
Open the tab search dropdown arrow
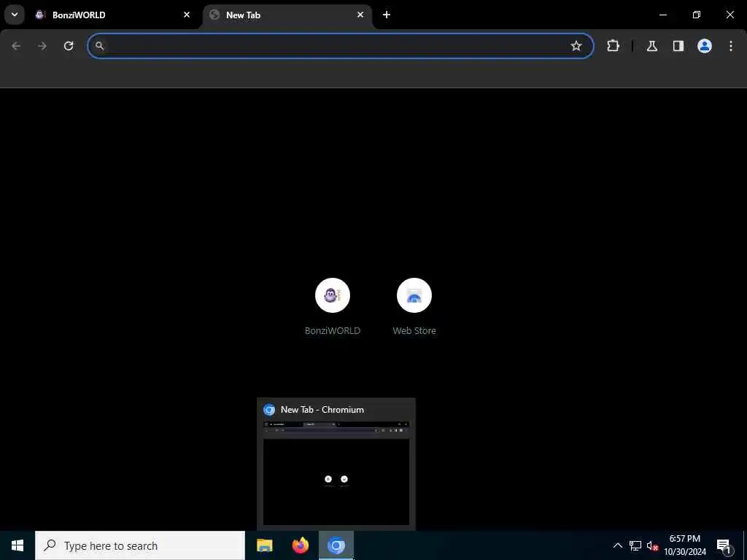click(x=15, y=15)
